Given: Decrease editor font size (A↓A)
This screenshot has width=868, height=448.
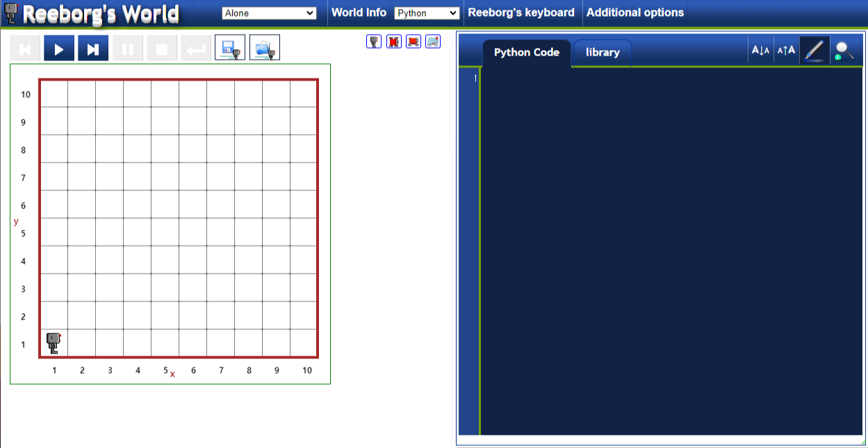Looking at the screenshot, I should [x=761, y=50].
